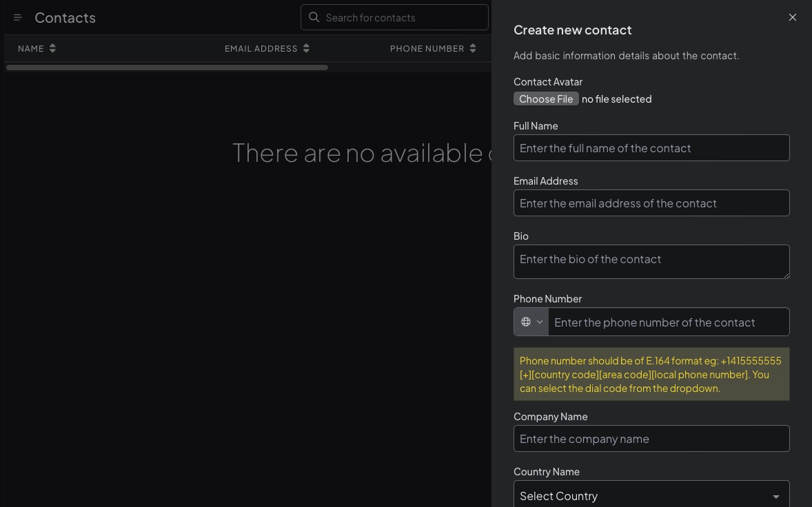The image size is (812, 507).
Task: Expand the country selector arrow
Action: 775,496
